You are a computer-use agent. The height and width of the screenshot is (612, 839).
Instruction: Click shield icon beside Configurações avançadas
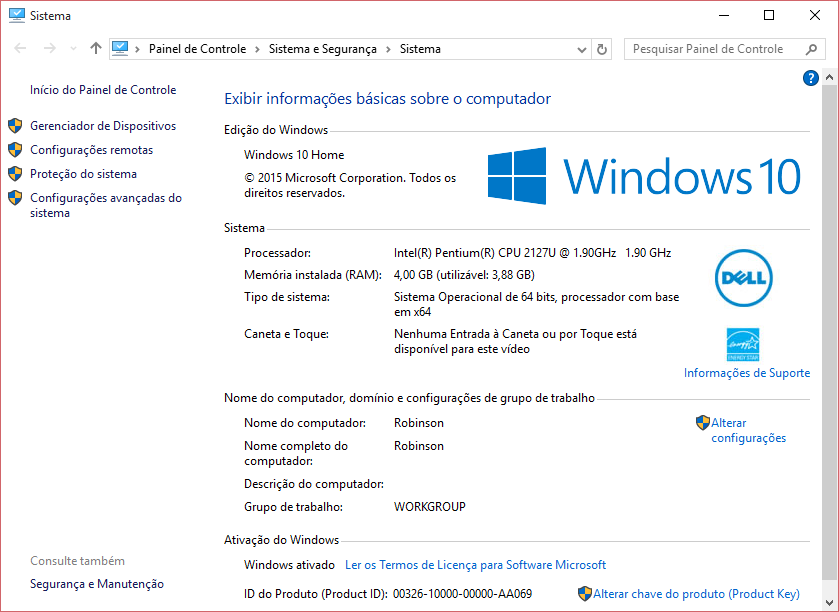point(15,198)
